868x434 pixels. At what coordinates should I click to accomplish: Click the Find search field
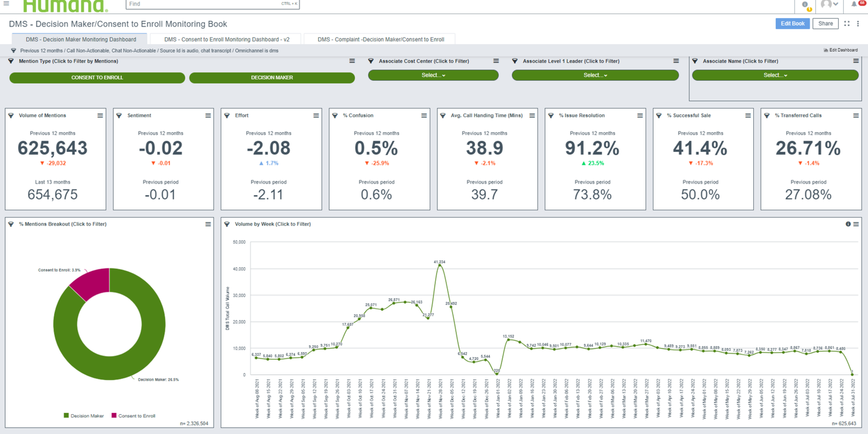pyautogui.click(x=213, y=4)
